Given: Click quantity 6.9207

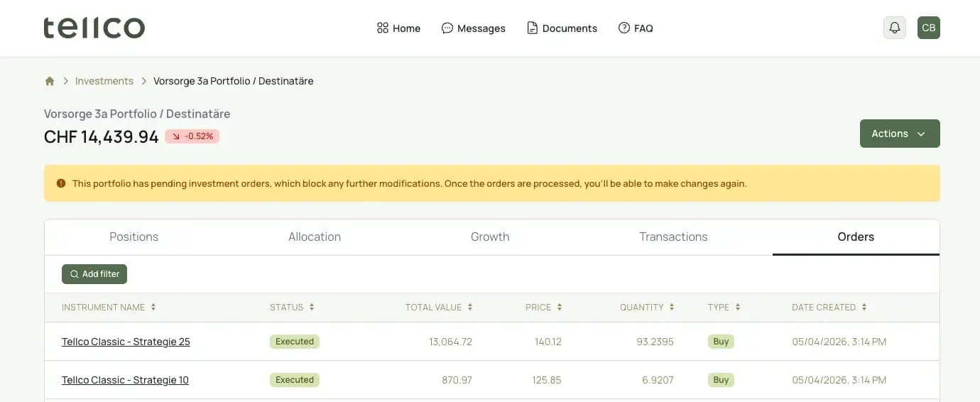Looking at the screenshot, I should click(658, 380).
